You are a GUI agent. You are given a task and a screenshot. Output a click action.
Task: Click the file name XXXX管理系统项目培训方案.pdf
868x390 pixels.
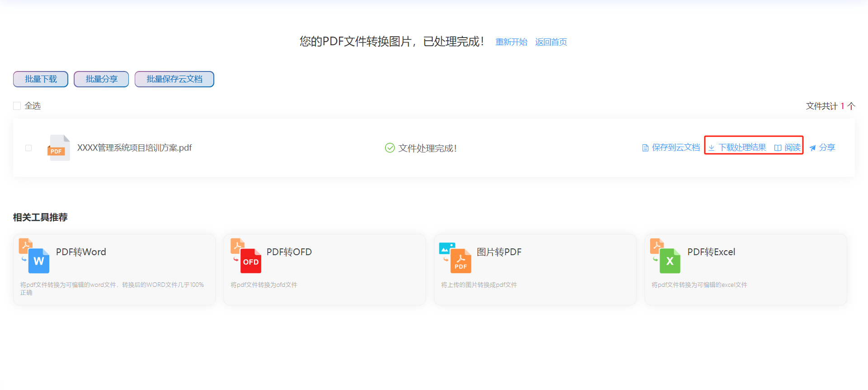[x=134, y=148]
